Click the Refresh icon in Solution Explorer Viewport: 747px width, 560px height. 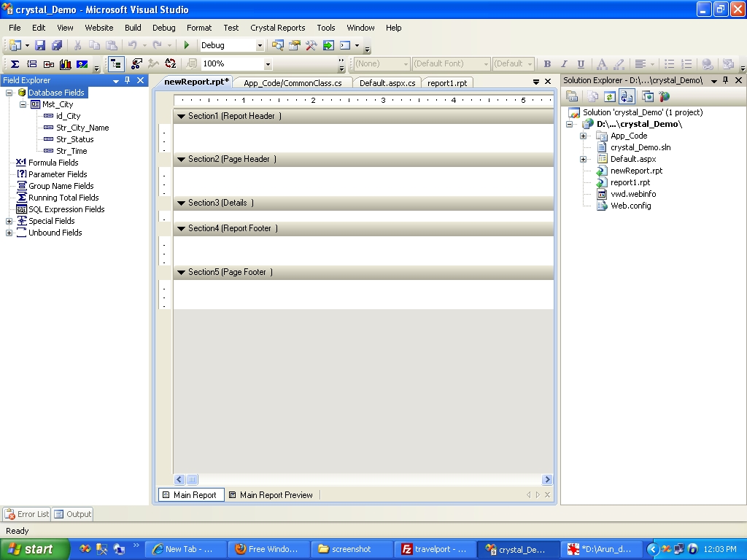pos(610,96)
